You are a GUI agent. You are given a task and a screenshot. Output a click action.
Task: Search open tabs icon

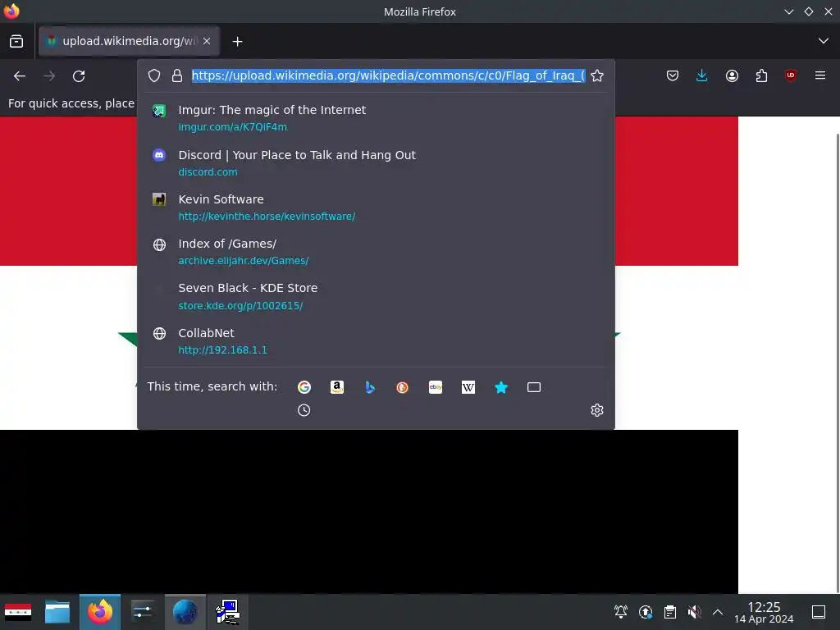coord(534,387)
